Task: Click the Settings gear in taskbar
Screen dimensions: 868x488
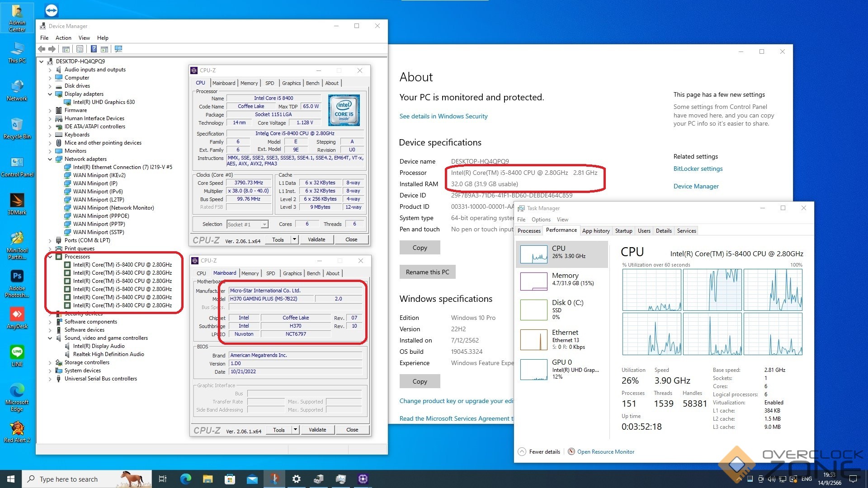Action: pos(296,479)
